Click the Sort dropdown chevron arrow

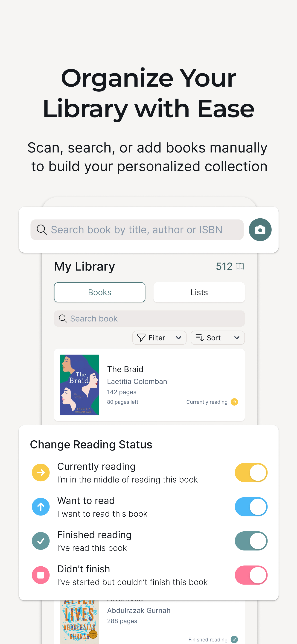tap(237, 338)
